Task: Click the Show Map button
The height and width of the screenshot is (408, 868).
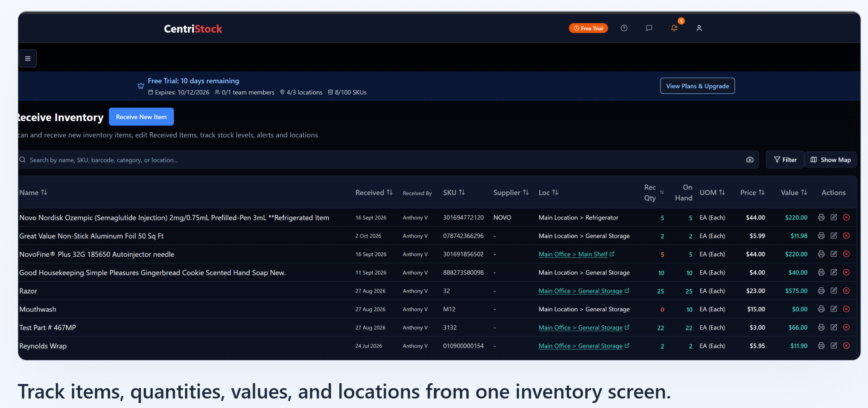Action: point(830,160)
